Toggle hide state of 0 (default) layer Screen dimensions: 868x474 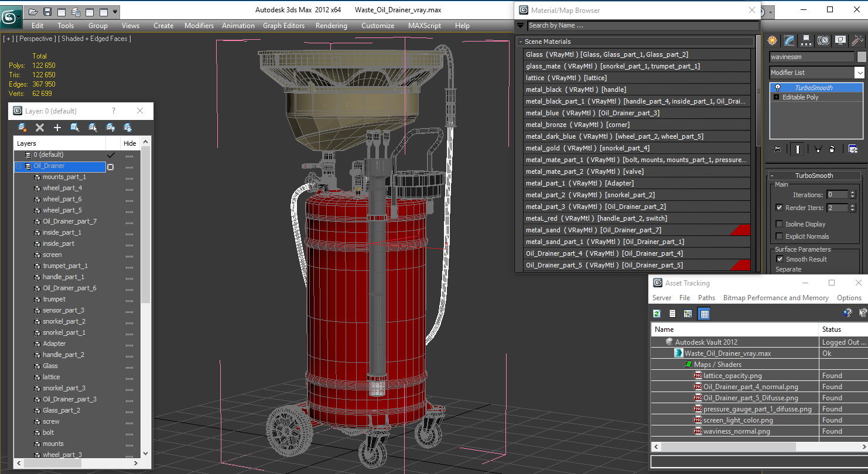pyautogui.click(x=129, y=155)
